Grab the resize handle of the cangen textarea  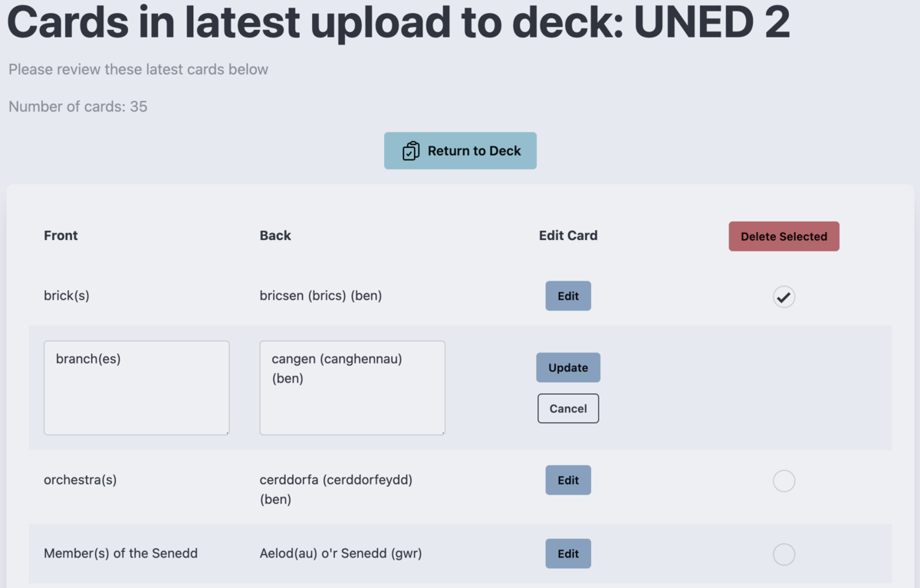[x=442, y=432]
